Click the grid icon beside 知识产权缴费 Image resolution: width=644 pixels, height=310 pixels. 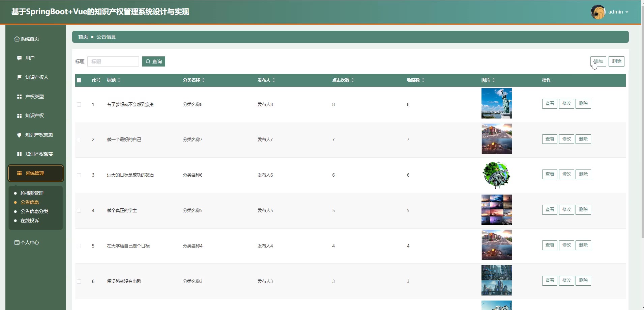pyautogui.click(x=19, y=154)
